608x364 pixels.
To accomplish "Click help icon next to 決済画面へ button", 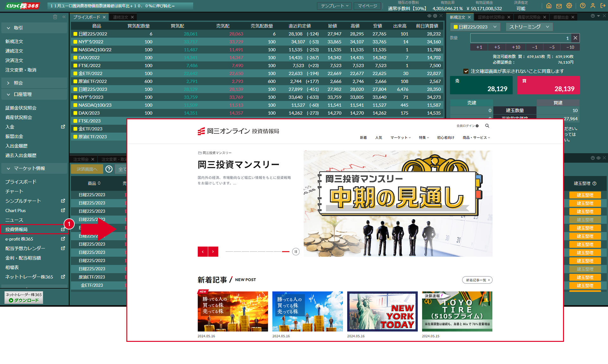I will 109,169.
